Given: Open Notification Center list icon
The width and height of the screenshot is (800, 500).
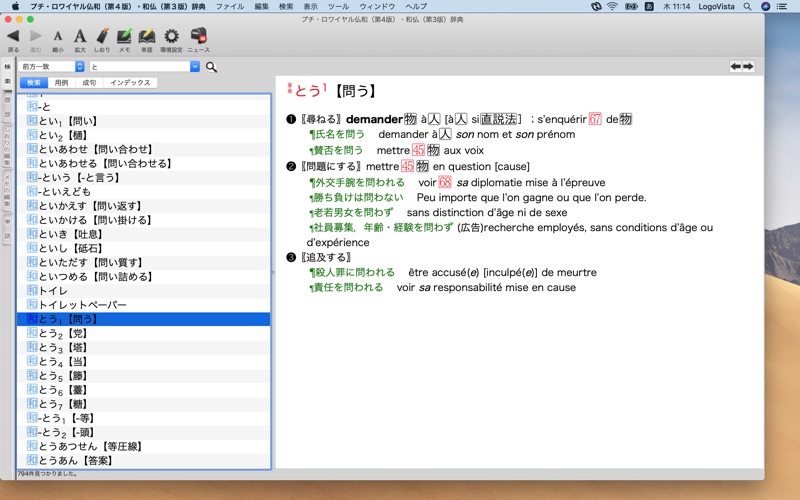Looking at the screenshot, I should tap(782, 6).
